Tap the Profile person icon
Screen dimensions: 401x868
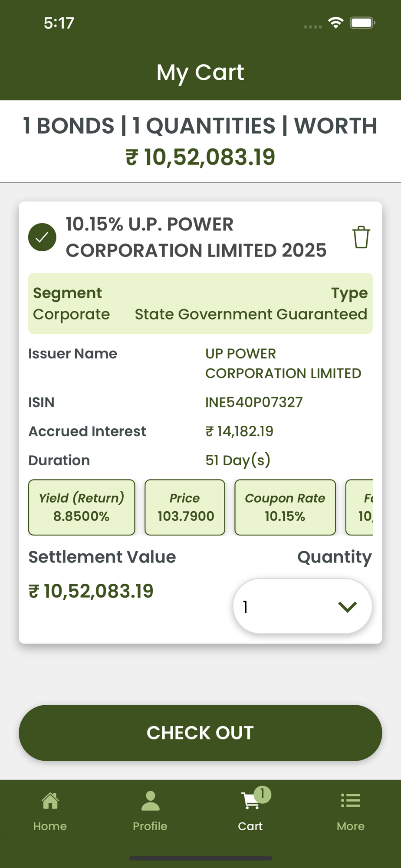tap(150, 801)
